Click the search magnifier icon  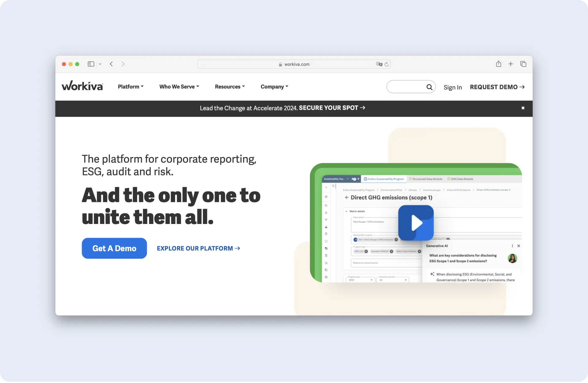429,87
